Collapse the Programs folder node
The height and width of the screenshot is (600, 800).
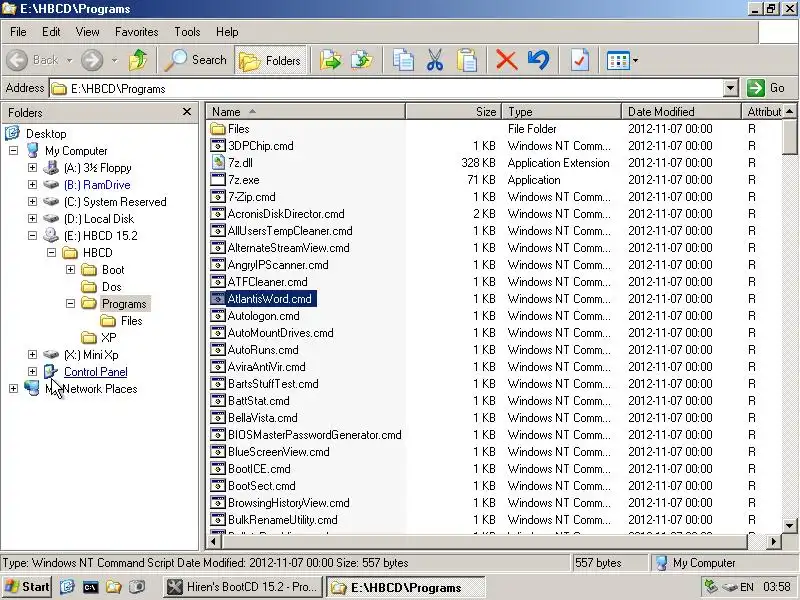[x=70, y=303]
